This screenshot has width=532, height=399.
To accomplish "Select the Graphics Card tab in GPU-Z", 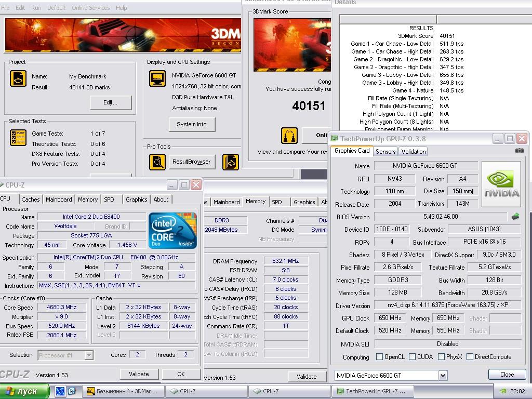I will [x=352, y=151].
